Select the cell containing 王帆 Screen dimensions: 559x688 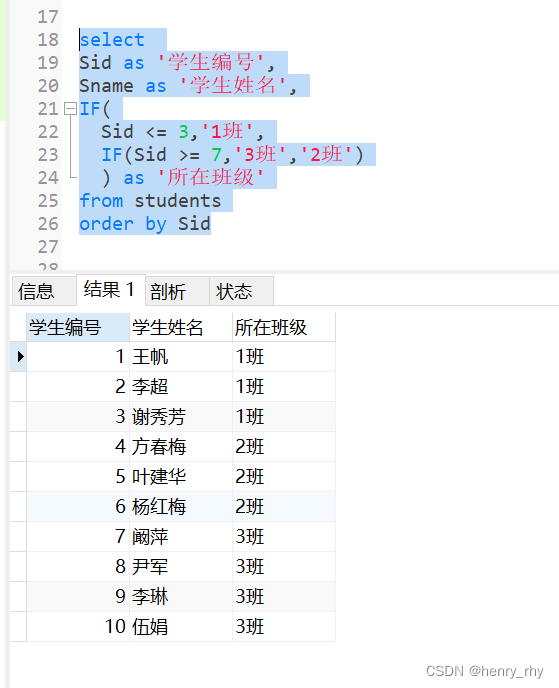pyautogui.click(x=181, y=356)
